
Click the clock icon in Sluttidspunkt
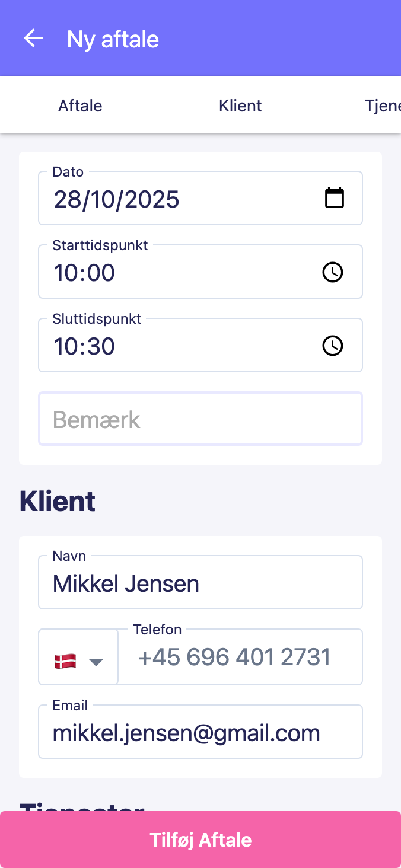coord(332,346)
